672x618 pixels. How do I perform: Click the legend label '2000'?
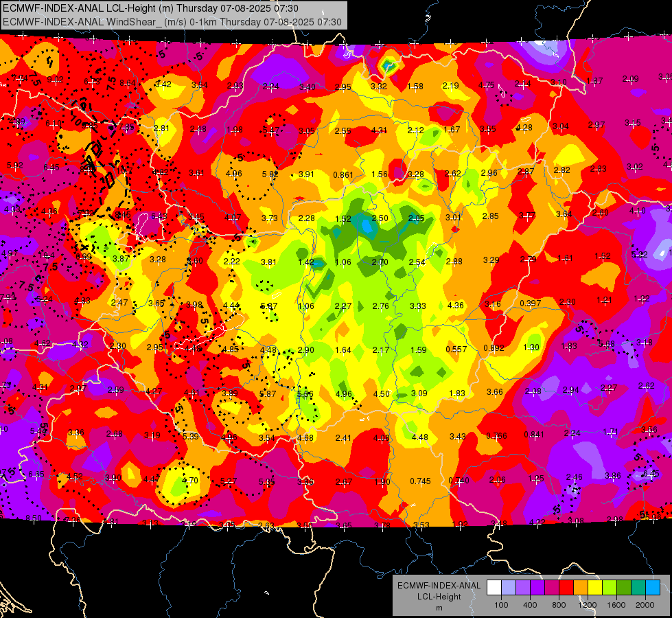[645, 605]
